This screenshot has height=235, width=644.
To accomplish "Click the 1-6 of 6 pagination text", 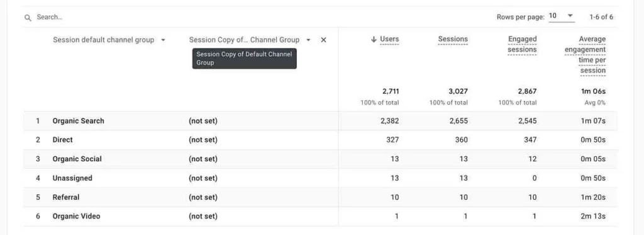I will [x=601, y=17].
